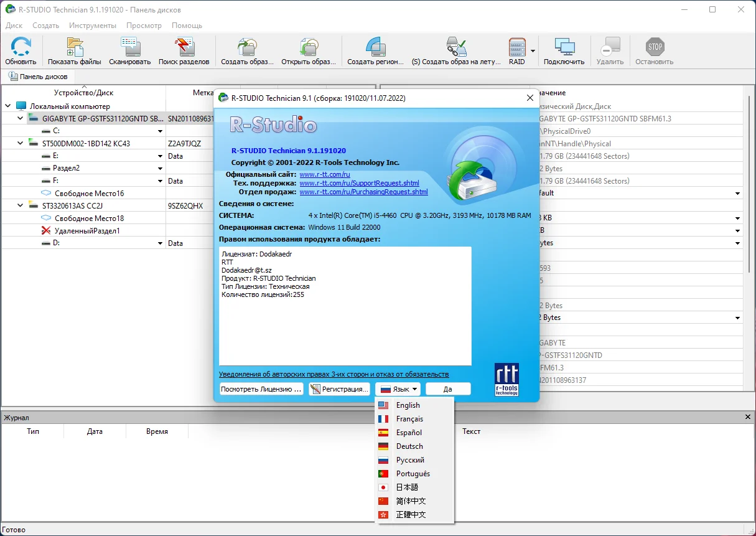Choose Português from the language list
Screen dimensions: 756x536
[x=415, y=474]
